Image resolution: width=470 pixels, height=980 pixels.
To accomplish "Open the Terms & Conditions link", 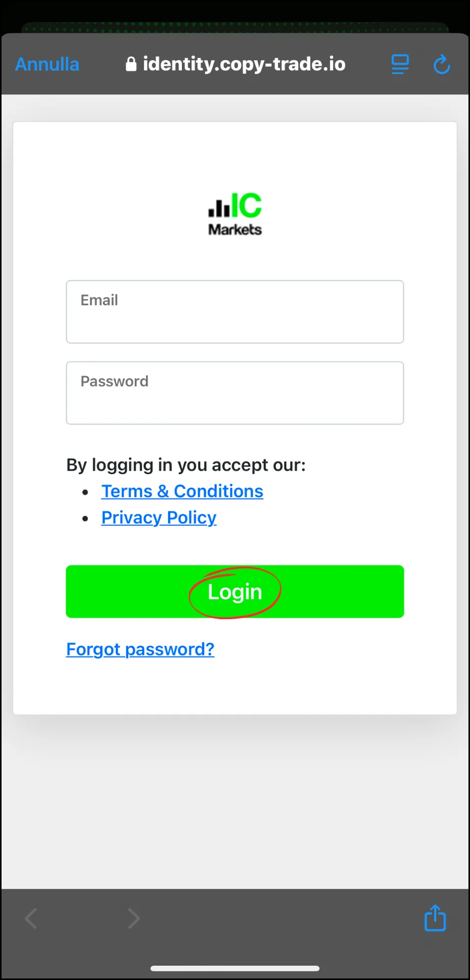I will (x=182, y=491).
